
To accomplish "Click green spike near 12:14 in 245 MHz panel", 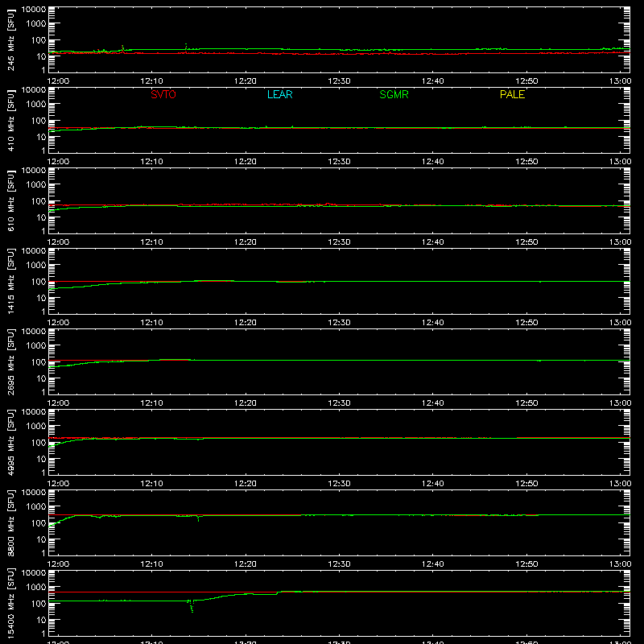I will (x=186, y=47).
